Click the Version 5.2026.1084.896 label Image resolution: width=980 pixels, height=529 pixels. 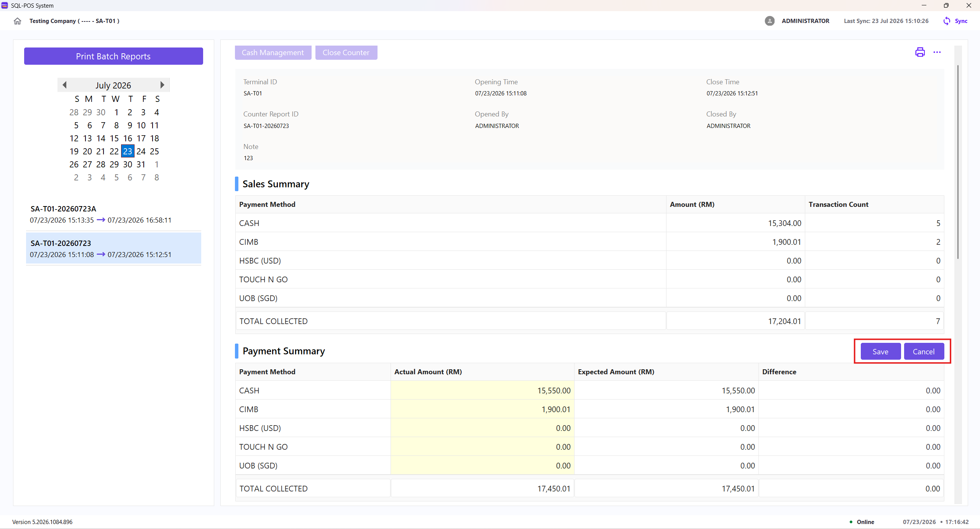coord(42,522)
